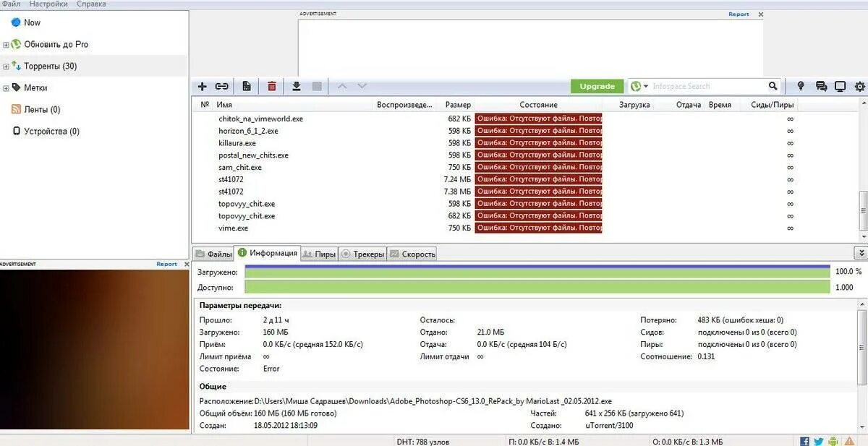The width and height of the screenshot is (868, 446).
Task: Click the green Upgrade button
Action: (597, 86)
